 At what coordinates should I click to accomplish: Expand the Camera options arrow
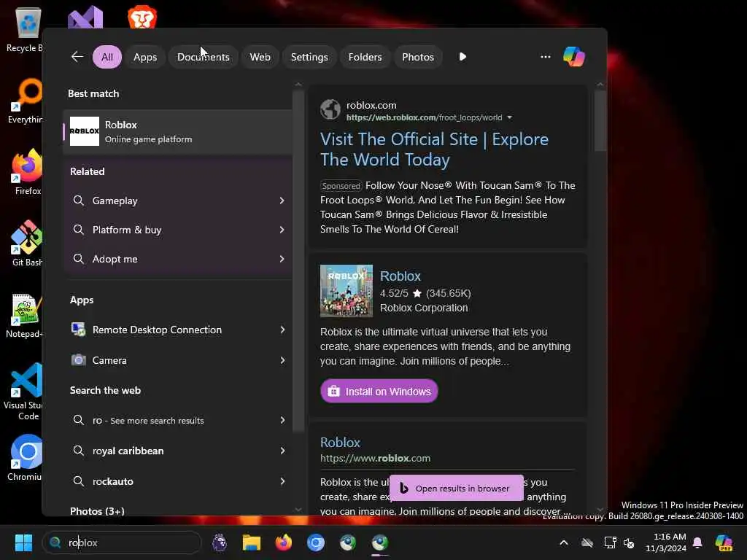pos(282,360)
